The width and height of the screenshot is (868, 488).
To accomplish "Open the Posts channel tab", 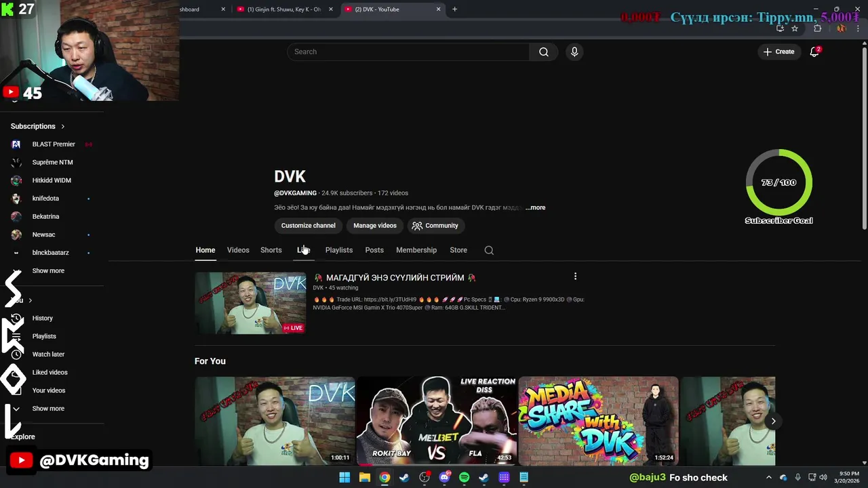I will 374,250.
